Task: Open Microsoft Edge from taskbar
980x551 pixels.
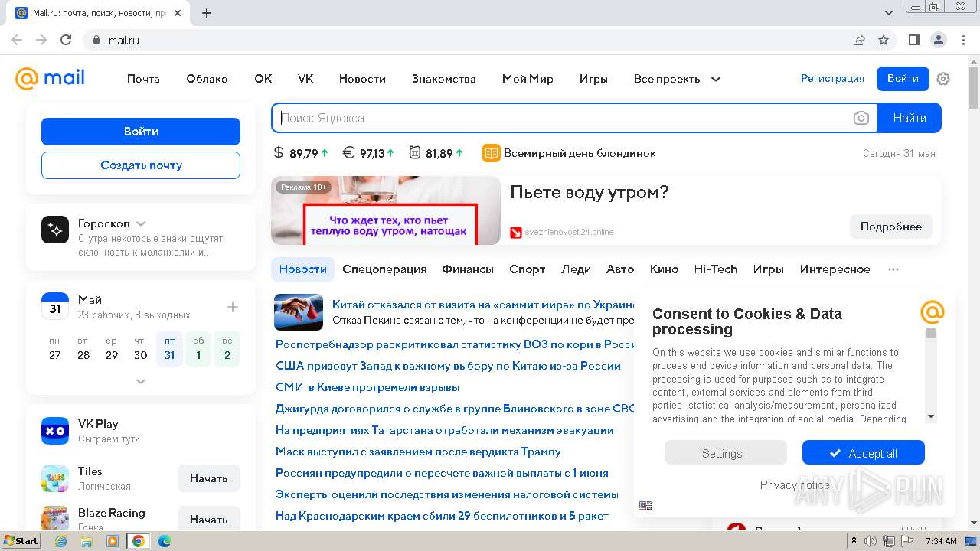Action: pos(164,541)
